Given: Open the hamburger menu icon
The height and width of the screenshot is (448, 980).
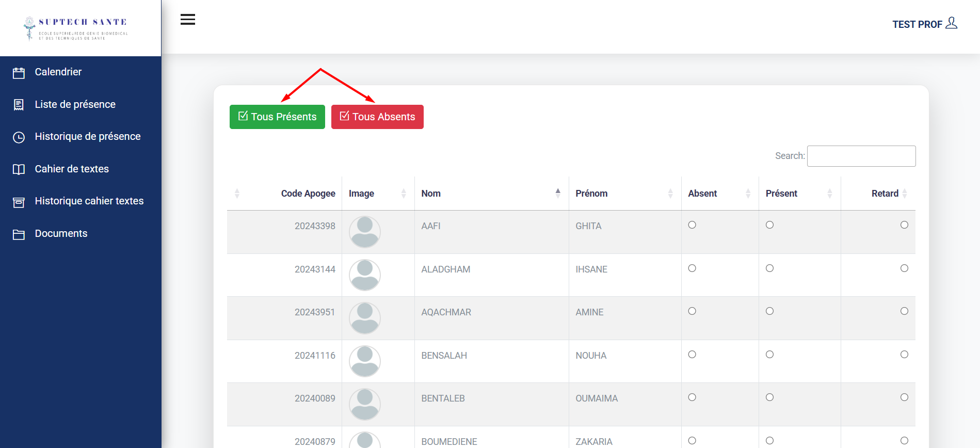Looking at the screenshot, I should coord(188,20).
